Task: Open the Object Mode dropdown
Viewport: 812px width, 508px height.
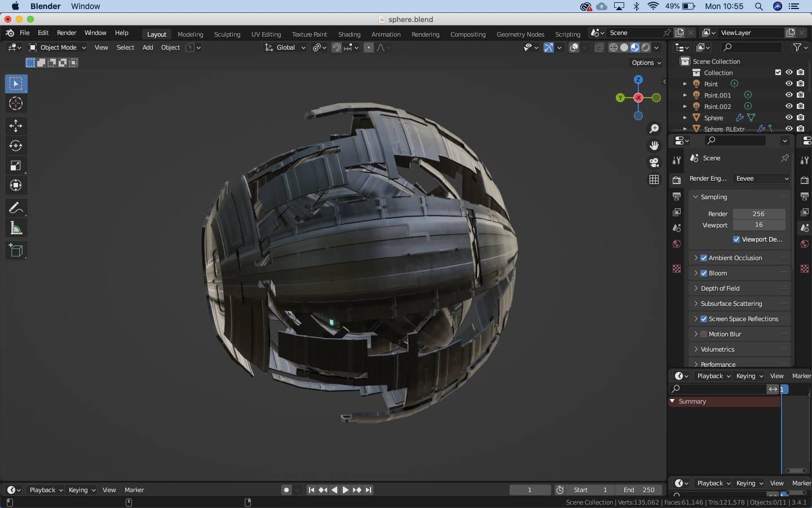Action: 58,47
